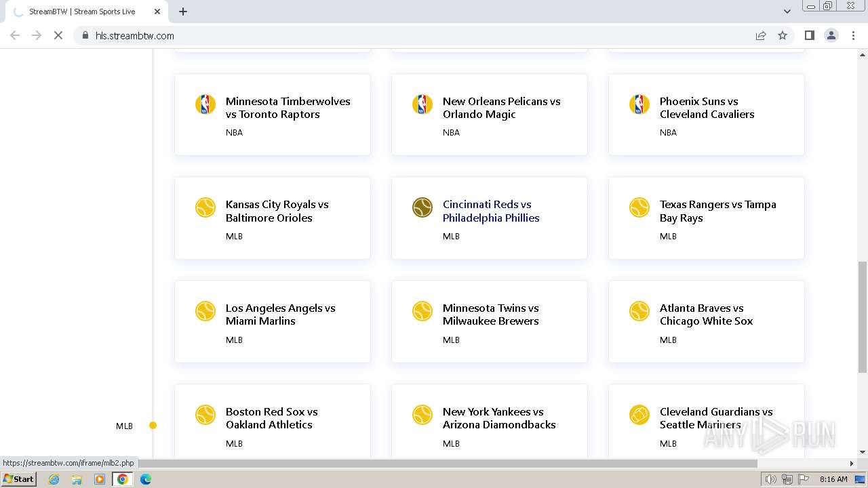Click the baseball icon beside Minnesota Twins

[422, 311]
